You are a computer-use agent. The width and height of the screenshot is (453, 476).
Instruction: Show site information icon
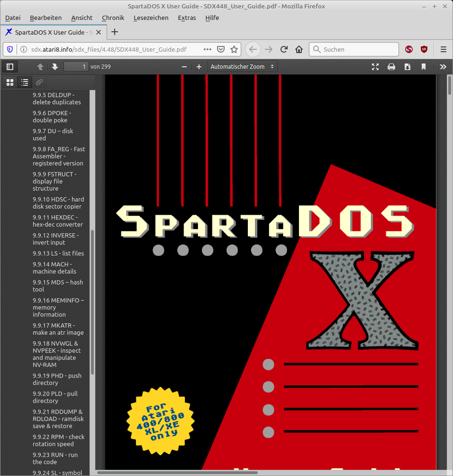click(23, 49)
